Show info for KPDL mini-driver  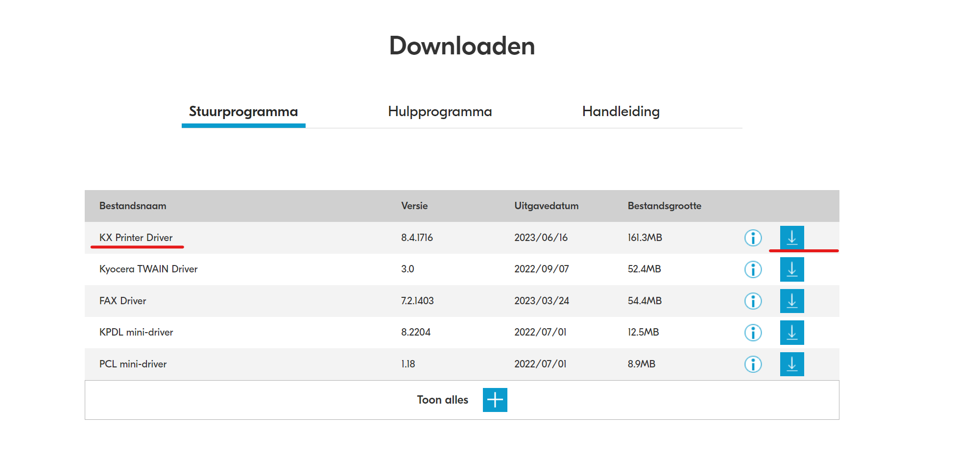point(753,333)
